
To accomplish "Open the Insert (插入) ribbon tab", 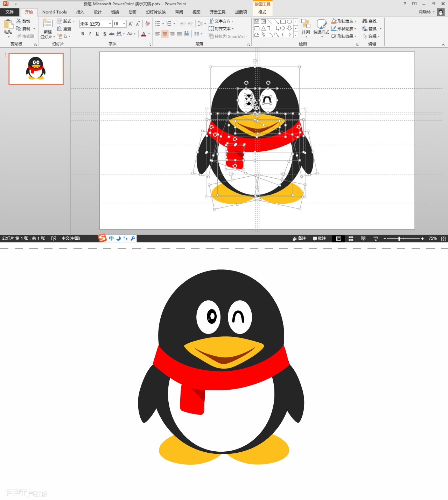I will (80, 12).
